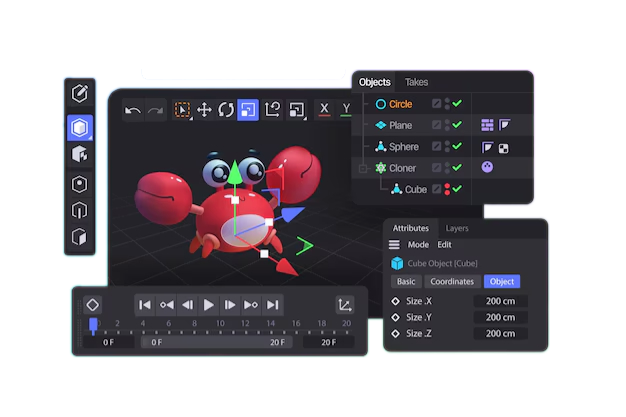Screen dimensions: 626x417
Task: Switch to the Basic properties tab
Action: 406,282
